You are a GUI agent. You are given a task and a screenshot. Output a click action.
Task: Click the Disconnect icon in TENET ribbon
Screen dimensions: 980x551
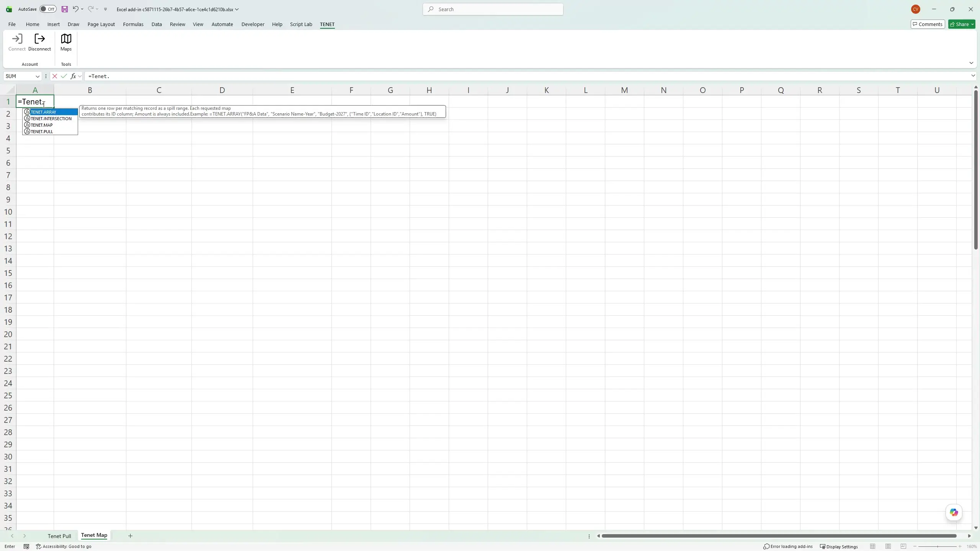(39, 39)
